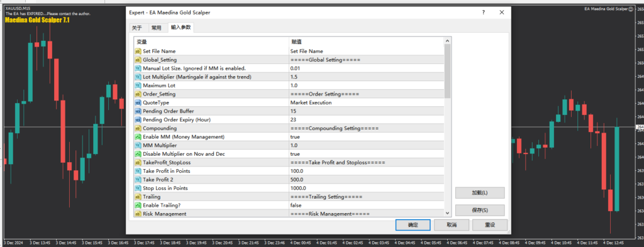This screenshot has height=247, width=644.
Task: Edit the Lot Multiplier value 1.5
Action: (x=367, y=77)
